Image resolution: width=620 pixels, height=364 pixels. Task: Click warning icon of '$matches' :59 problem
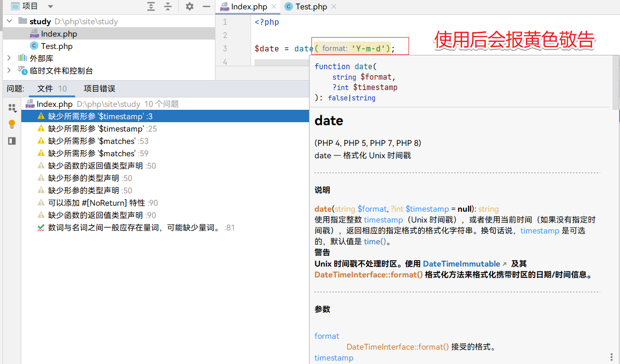tap(41, 153)
